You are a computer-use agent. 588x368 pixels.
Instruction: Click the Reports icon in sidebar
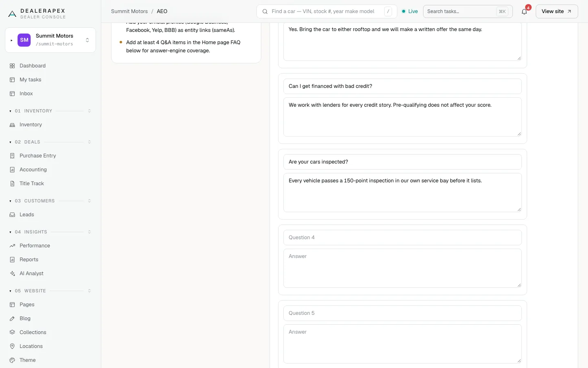pyautogui.click(x=12, y=260)
